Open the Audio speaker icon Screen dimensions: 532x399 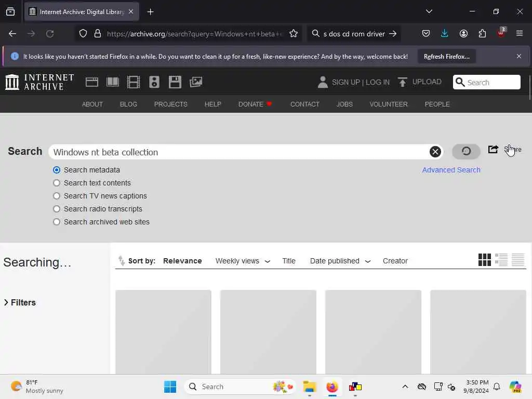click(154, 82)
